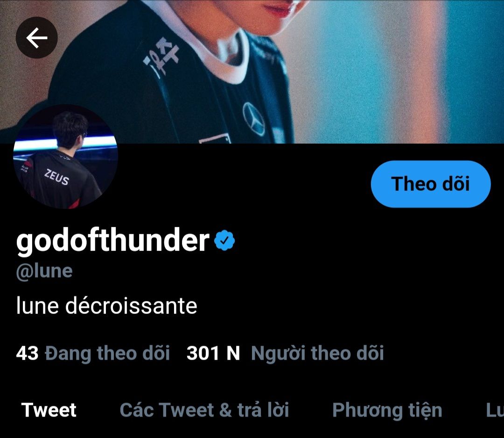504x438 pixels.
Task: Open the ZEUS jersey profile picture
Action: (x=65, y=157)
